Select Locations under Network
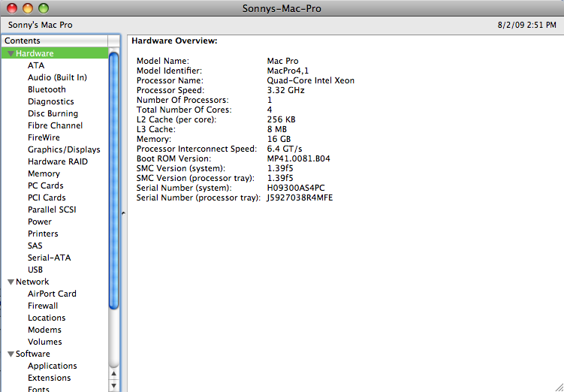Image resolution: width=564 pixels, height=392 pixels. tap(47, 318)
